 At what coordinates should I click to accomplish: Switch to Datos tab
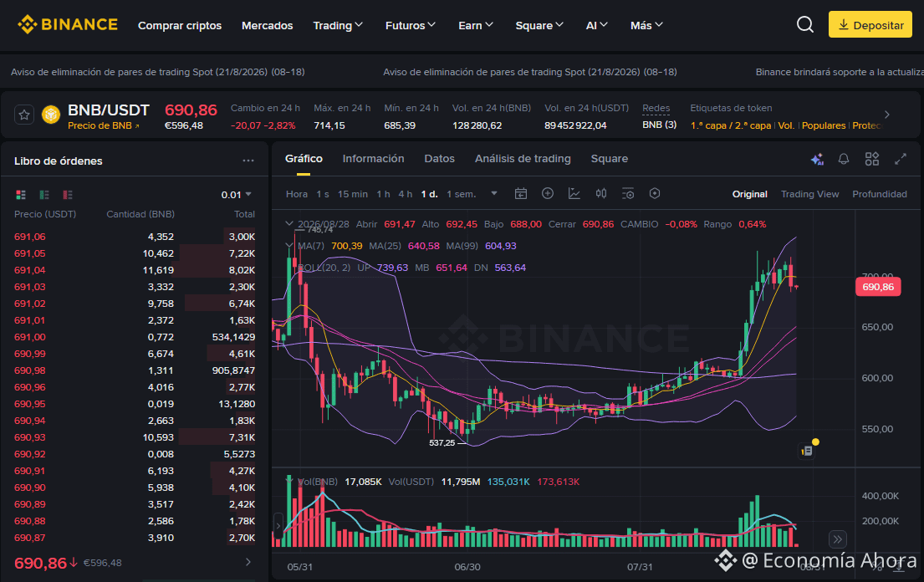click(x=439, y=158)
